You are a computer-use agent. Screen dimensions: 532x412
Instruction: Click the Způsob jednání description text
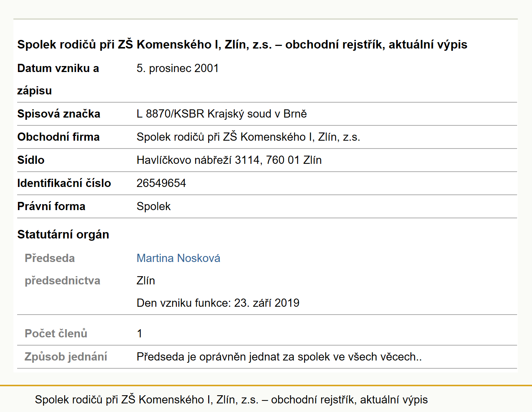tap(279, 357)
